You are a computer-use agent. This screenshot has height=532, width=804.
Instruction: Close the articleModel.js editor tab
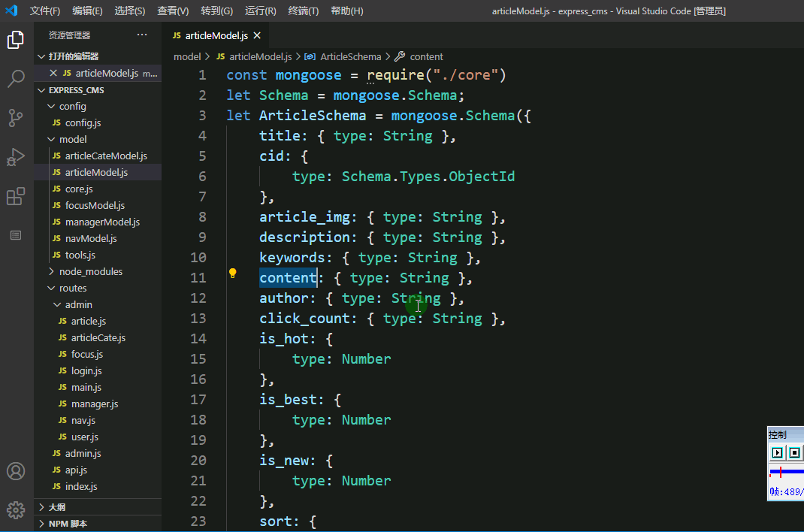coord(257,35)
